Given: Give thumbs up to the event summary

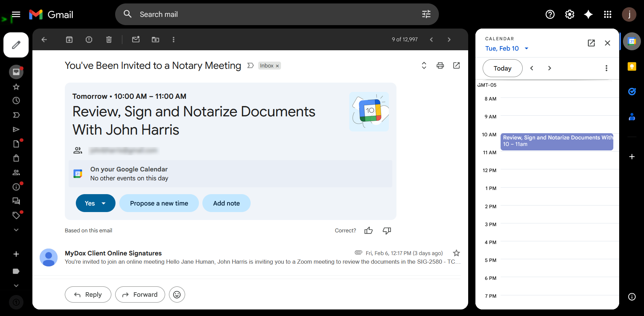Looking at the screenshot, I should [369, 231].
